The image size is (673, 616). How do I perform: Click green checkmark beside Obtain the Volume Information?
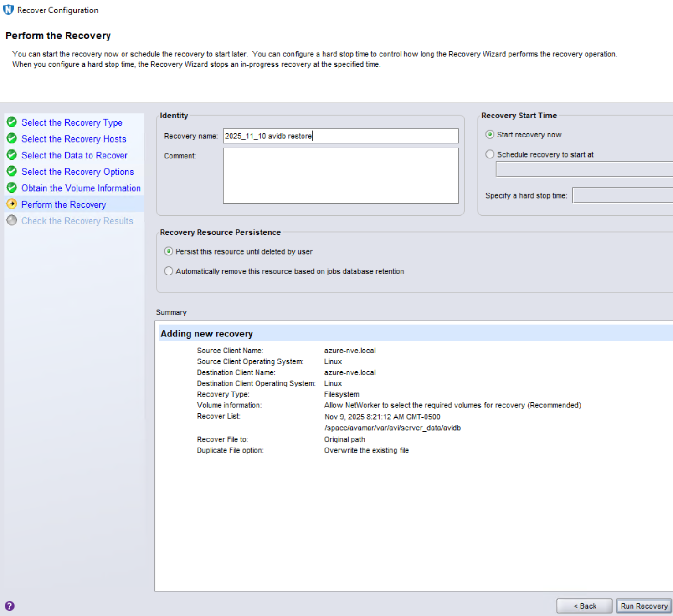tap(12, 188)
